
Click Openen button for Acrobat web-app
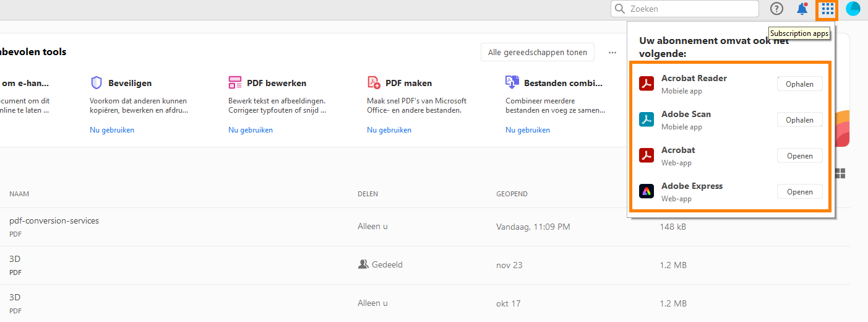(799, 156)
